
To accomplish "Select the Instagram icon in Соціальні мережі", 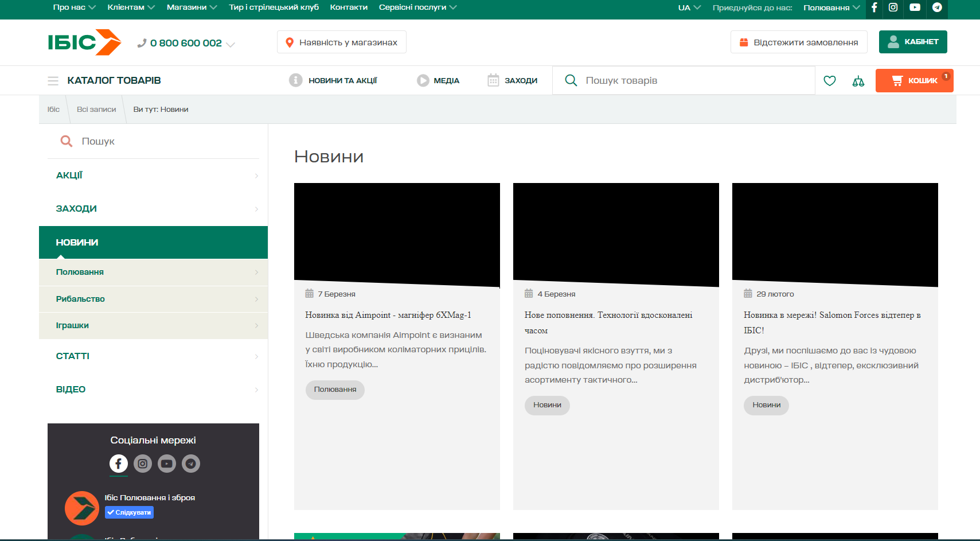I will pyautogui.click(x=143, y=464).
